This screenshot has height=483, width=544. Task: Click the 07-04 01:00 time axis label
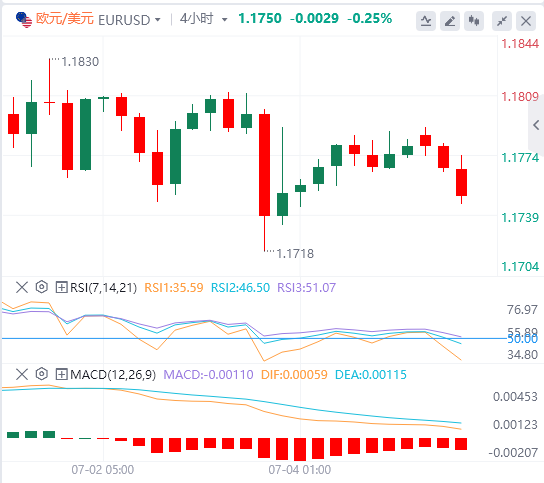tap(299, 470)
